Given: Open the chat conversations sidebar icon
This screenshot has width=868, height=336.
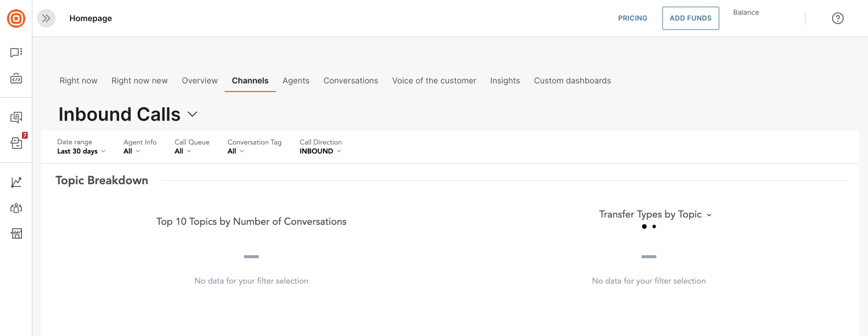Looking at the screenshot, I should (16, 53).
